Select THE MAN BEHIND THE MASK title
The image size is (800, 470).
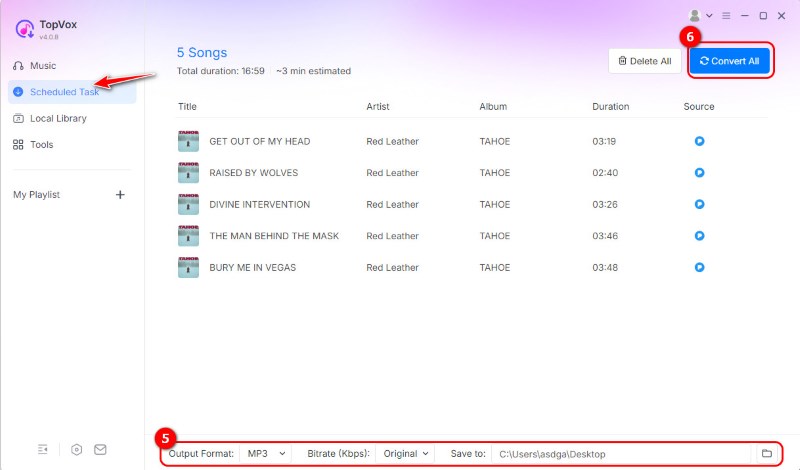click(274, 236)
